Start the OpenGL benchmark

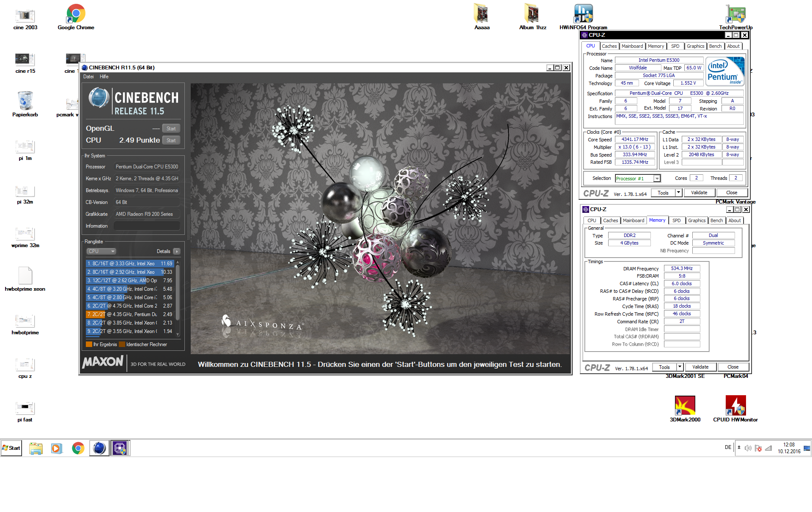[171, 128]
